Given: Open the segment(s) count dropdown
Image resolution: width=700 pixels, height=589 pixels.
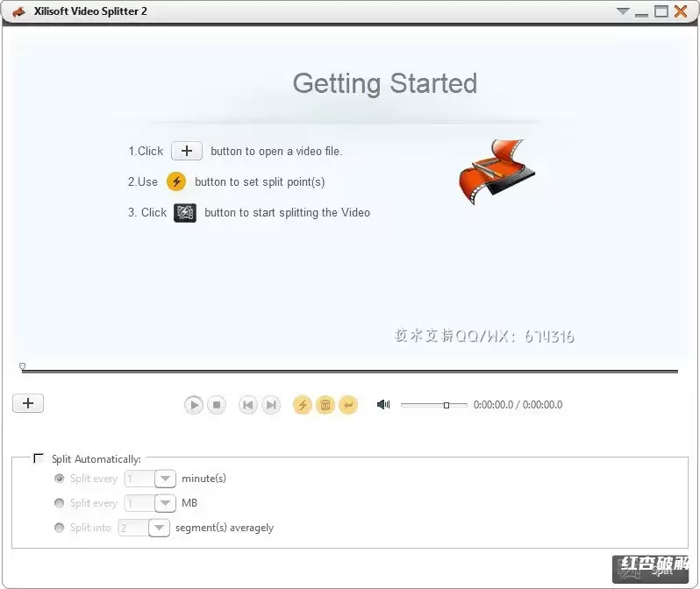Looking at the screenshot, I should point(159,528).
